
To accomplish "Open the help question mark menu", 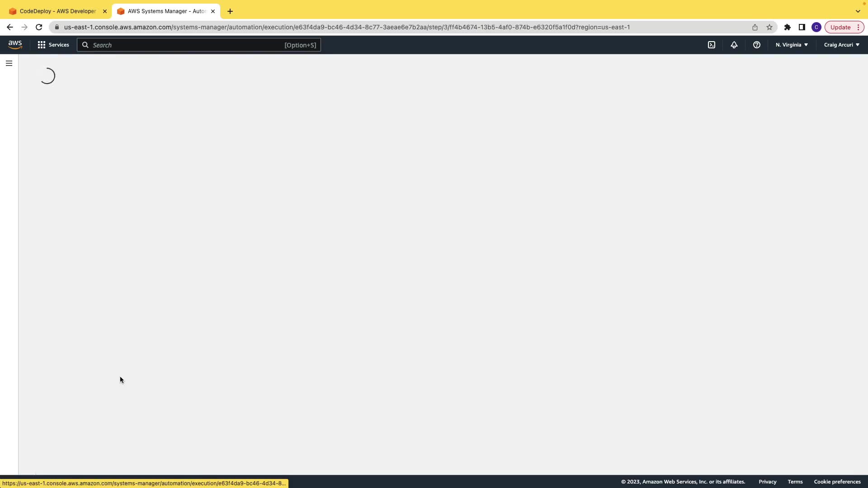I will coord(757,45).
